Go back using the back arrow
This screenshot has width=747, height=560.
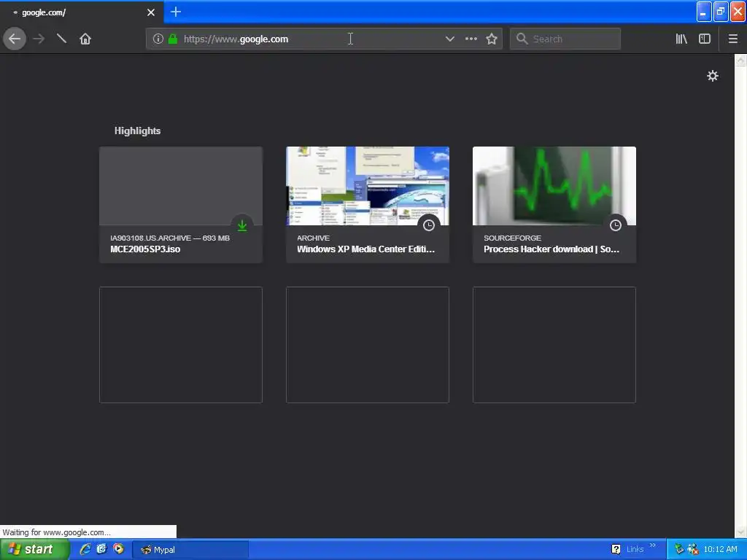coord(15,39)
